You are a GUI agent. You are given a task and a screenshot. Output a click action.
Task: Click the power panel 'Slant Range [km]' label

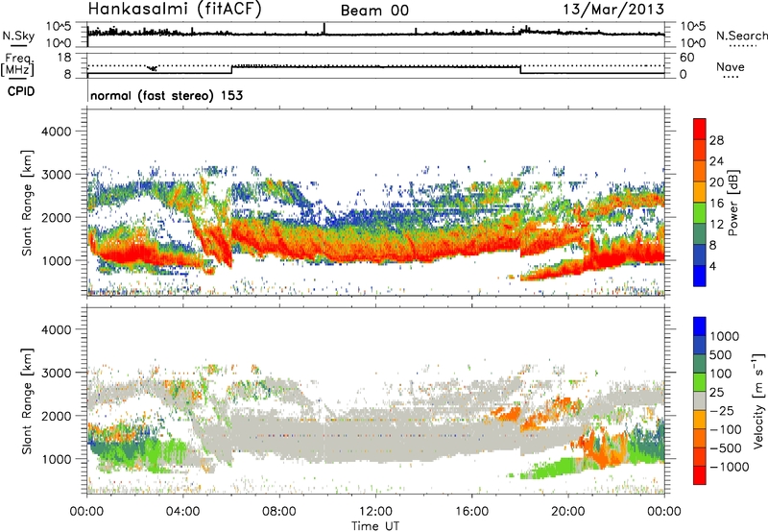coord(27,203)
